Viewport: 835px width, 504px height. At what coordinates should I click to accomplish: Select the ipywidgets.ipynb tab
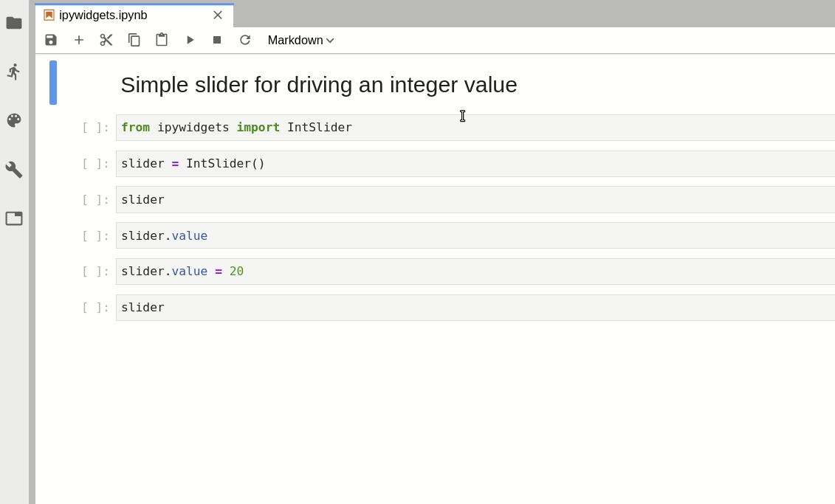pyautogui.click(x=103, y=15)
